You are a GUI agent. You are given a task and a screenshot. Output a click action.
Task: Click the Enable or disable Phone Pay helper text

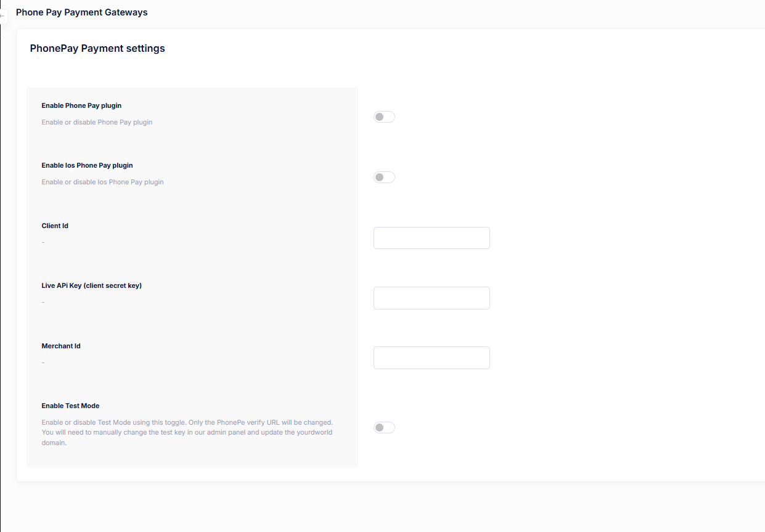(97, 122)
